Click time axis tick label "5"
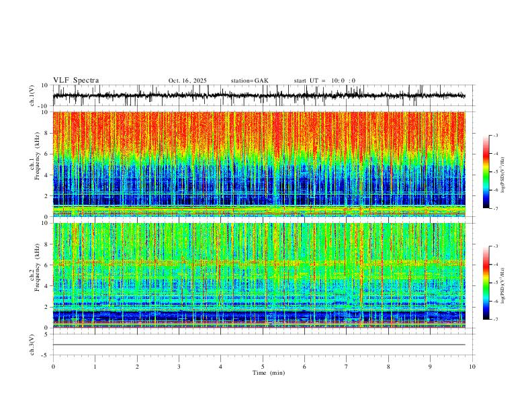Image resolution: width=532 pixels, height=411 pixels. pos(263,367)
